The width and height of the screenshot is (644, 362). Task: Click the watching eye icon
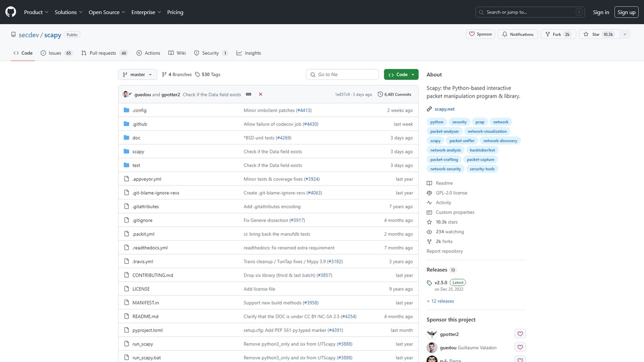click(429, 232)
